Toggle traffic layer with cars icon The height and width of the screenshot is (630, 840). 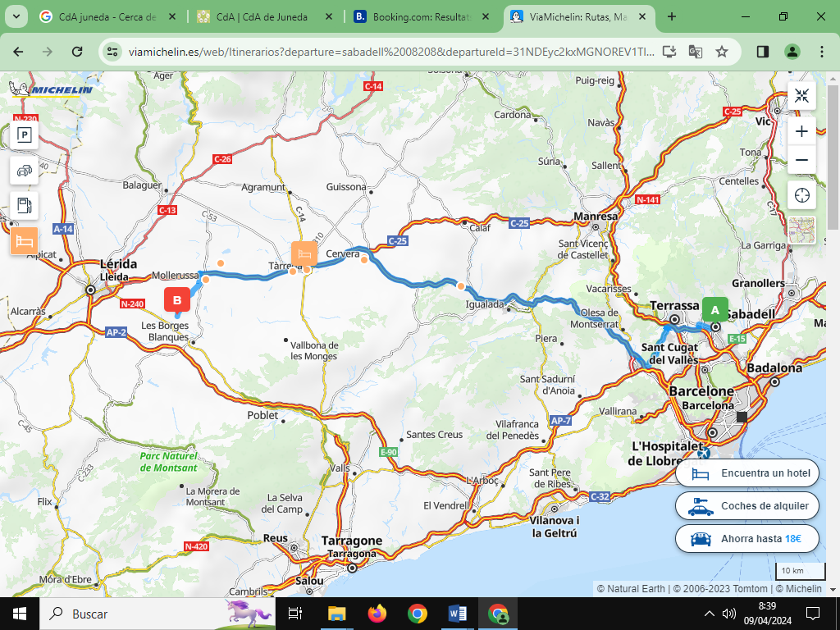click(x=24, y=171)
